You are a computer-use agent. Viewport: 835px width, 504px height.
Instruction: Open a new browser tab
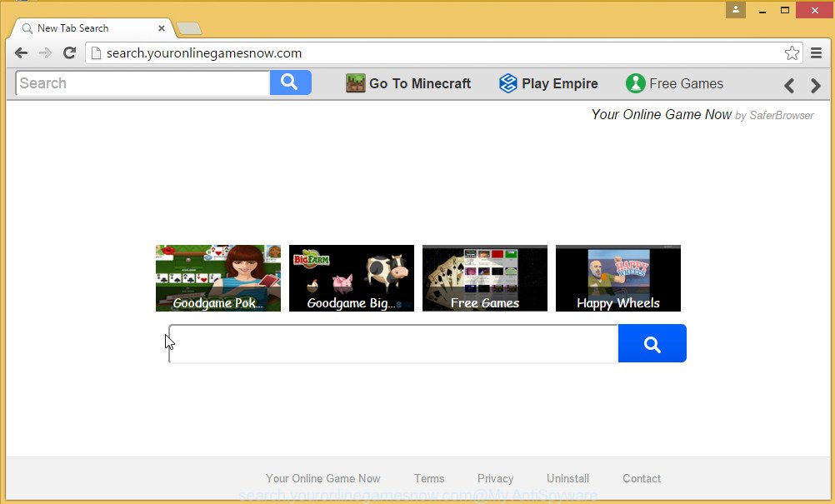pyautogui.click(x=189, y=28)
